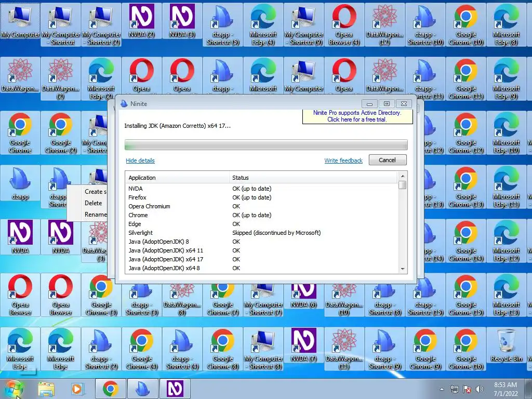Click 'Skipped (discontinued by Microsoft)' status
This screenshot has height=399, width=532.
point(276,233)
